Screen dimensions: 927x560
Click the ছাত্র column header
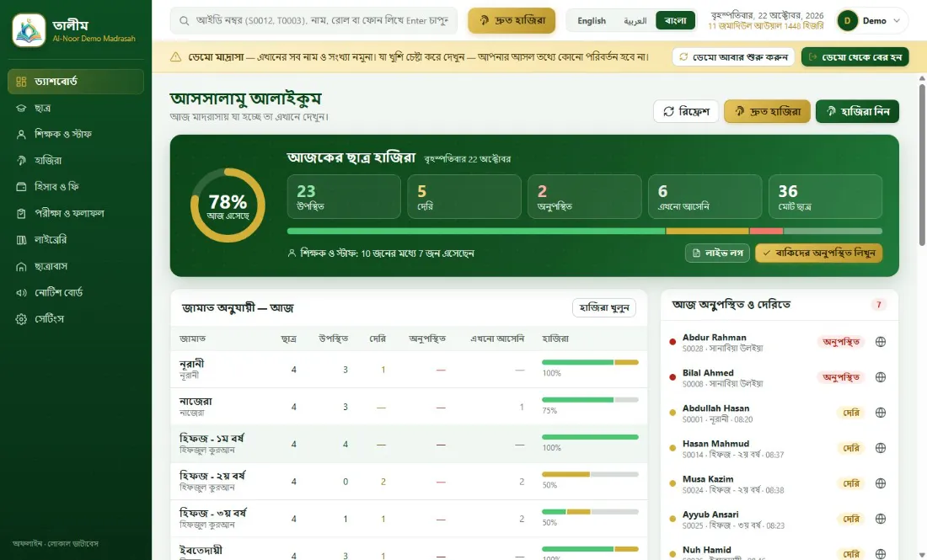point(288,339)
